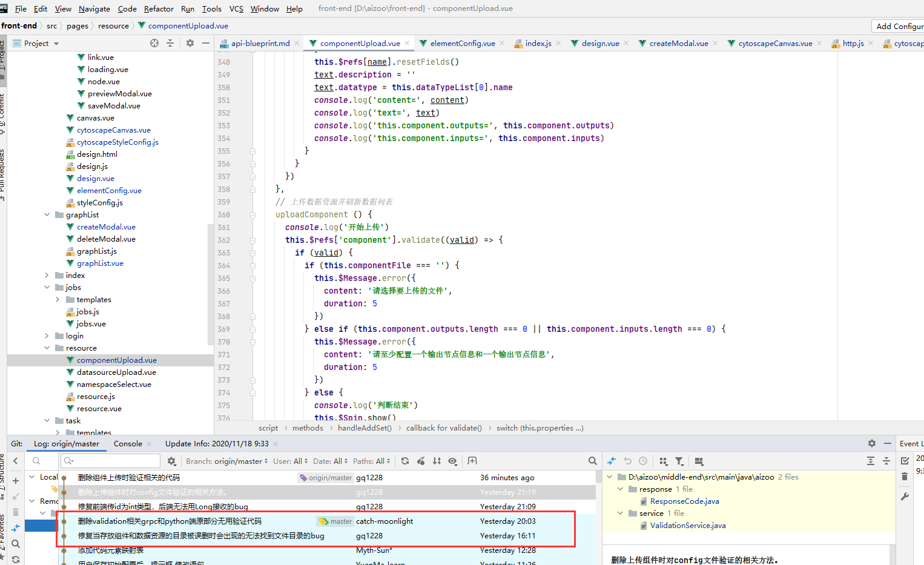
Task: Open the User: All filter dropdown
Action: click(290, 461)
